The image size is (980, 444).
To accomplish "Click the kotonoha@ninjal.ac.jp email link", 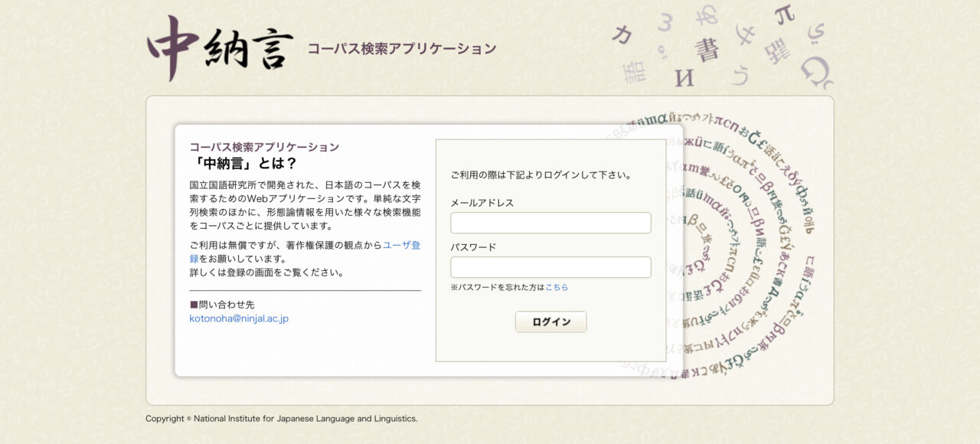I will coord(239,318).
